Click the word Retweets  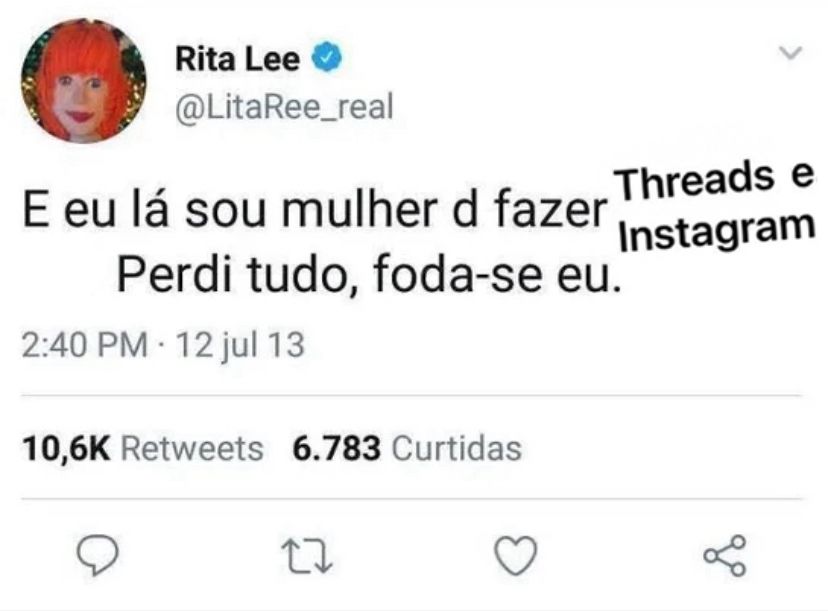tap(192, 449)
